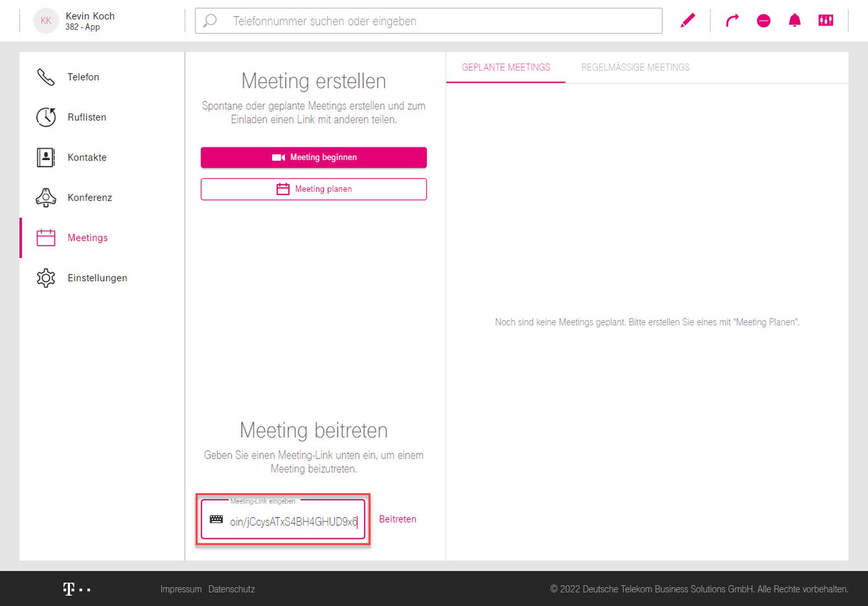
Task: Click the KK user avatar
Action: click(x=46, y=20)
